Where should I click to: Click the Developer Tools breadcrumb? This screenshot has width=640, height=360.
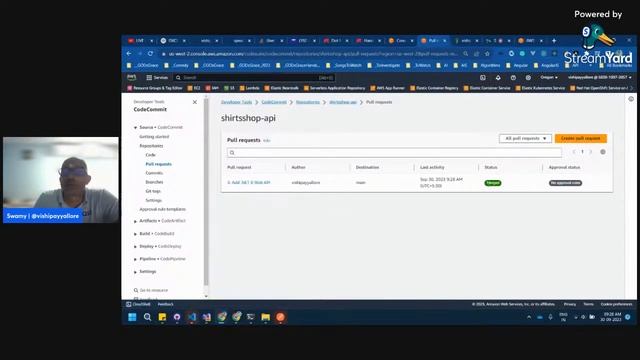236,102
